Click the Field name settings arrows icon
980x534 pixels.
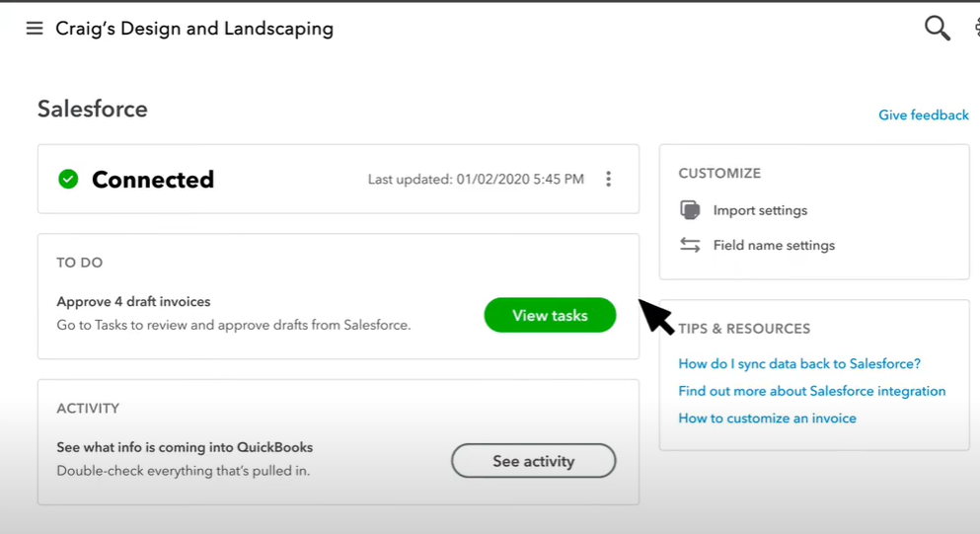[x=690, y=245]
